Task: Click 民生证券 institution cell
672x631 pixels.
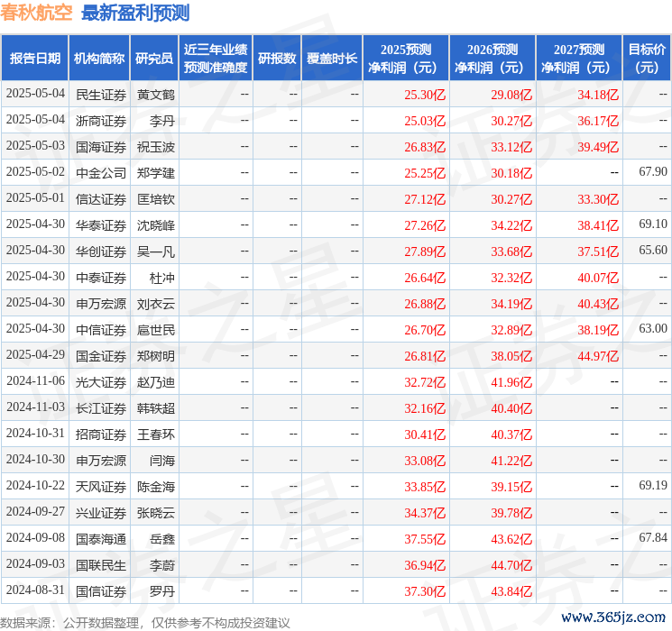Action: click(x=101, y=95)
